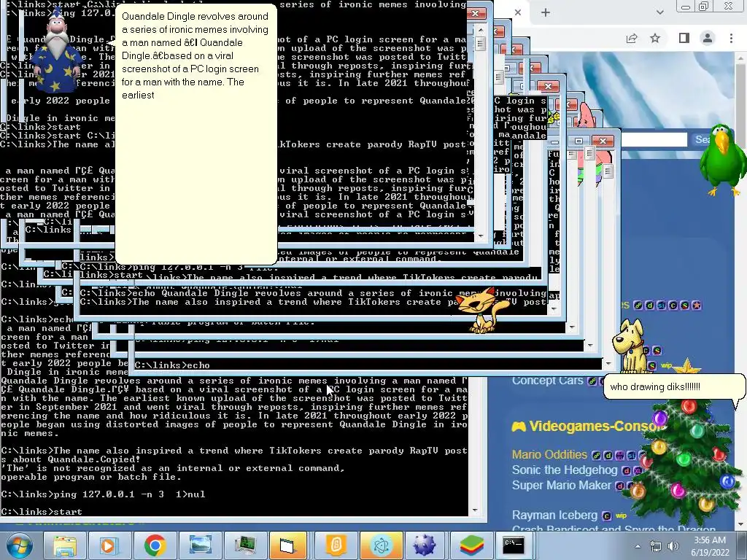The image size is (747, 560).
Task: Open the Concept Cars link
Action: click(547, 381)
